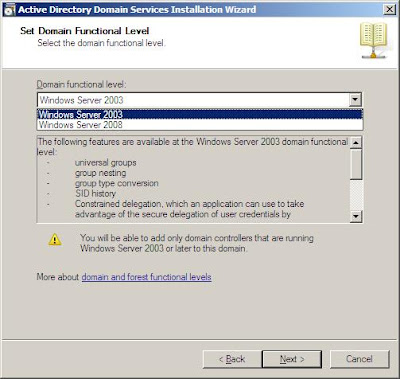The image size is (400, 379).
Task: Select Windows Server 2003 in the list
Action: coord(200,114)
